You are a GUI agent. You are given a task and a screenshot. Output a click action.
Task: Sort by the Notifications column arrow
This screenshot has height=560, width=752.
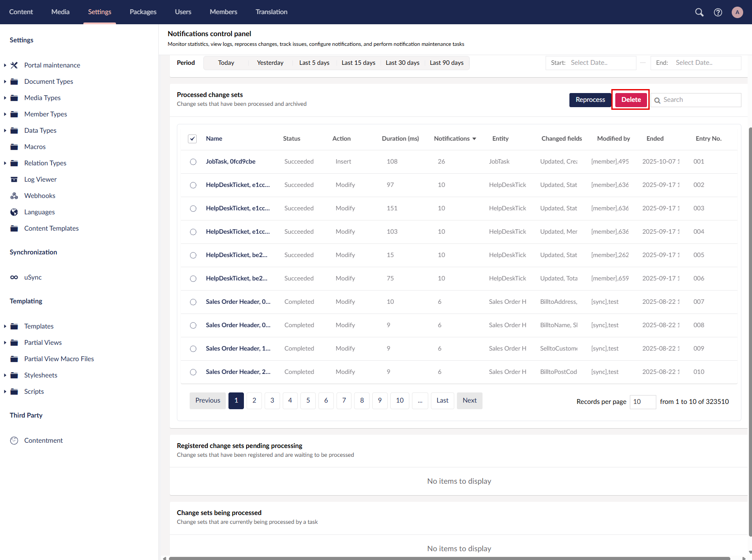[x=474, y=139]
